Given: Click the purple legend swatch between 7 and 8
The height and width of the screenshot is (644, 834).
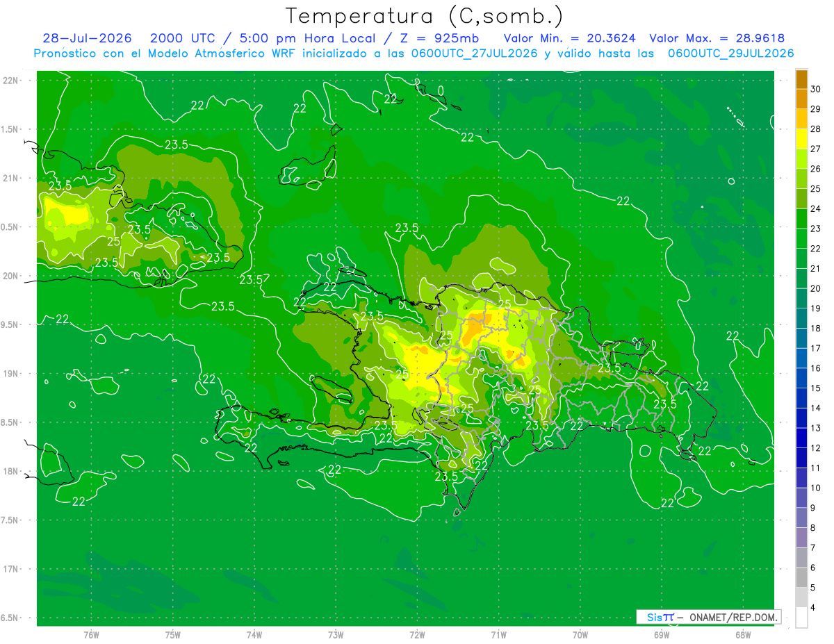Looking at the screenshot, I should [x=801, y=538].
